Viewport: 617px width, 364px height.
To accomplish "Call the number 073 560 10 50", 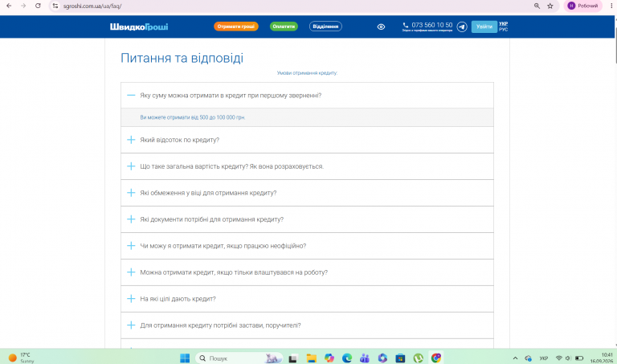I will (x=431, y=25).
